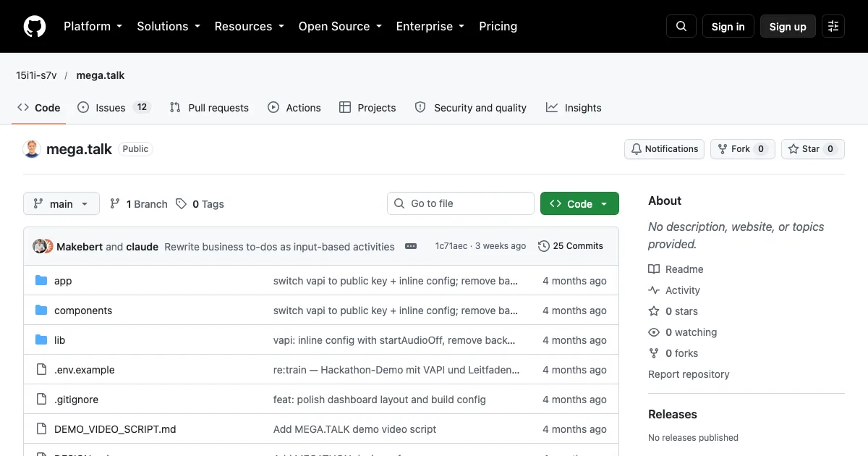View the 1 Branch list
868x456 pixels.
tap(138, 204)
